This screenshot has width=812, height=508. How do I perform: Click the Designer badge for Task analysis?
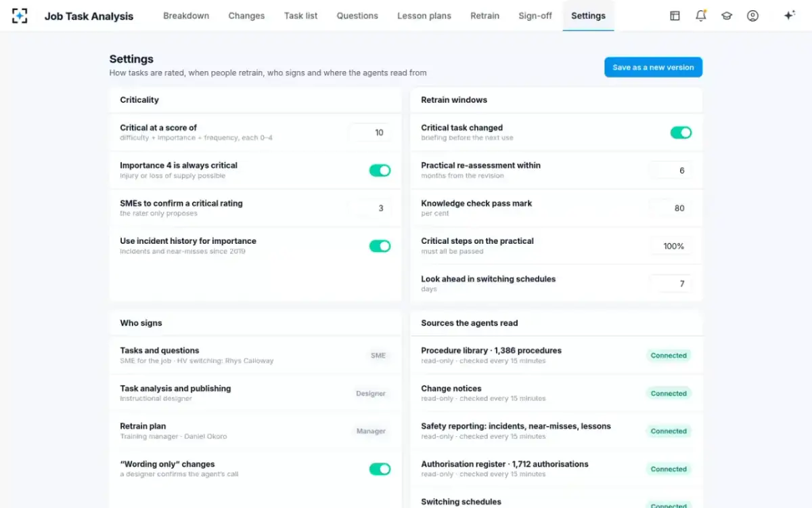371,394
